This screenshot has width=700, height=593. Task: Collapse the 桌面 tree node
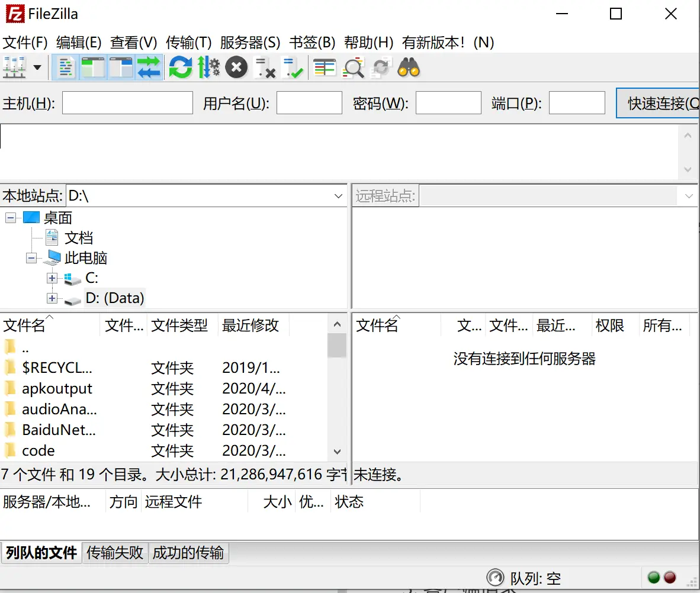[x=11, y=218]
